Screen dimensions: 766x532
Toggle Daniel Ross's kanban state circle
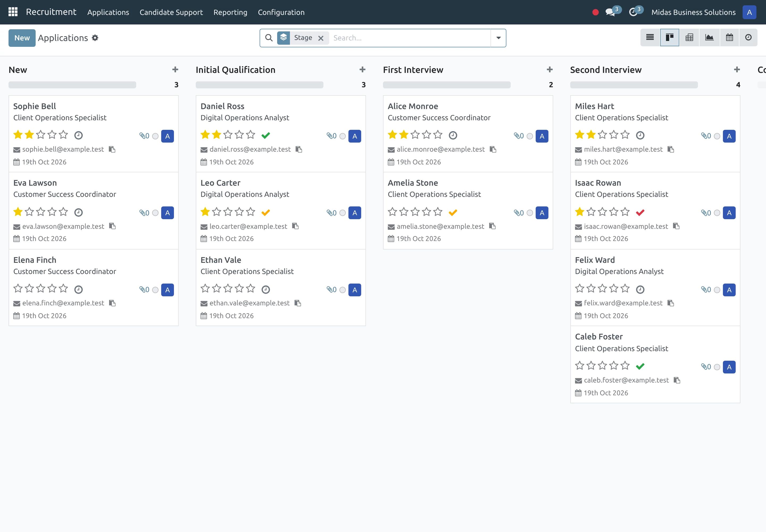342,136
